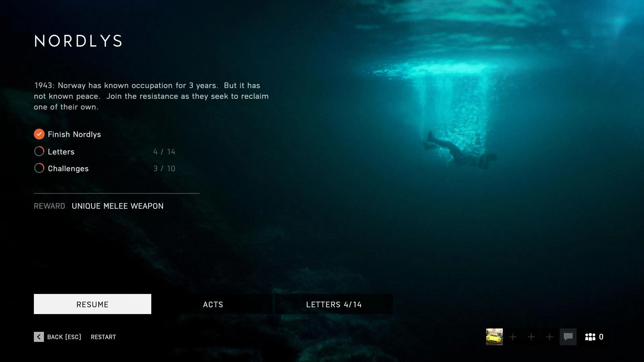
Task: Click the Letters count 4 / 14
Action: coord(164,152)
